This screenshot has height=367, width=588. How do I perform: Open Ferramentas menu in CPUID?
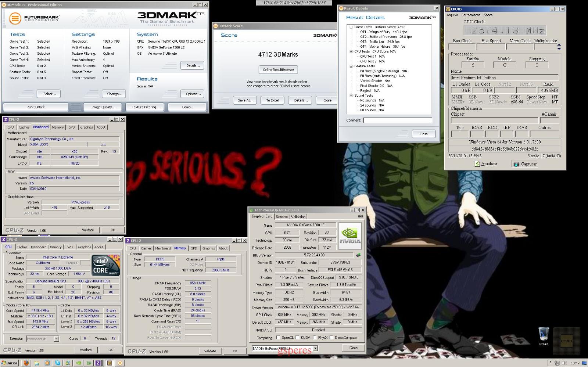[471, 15]
